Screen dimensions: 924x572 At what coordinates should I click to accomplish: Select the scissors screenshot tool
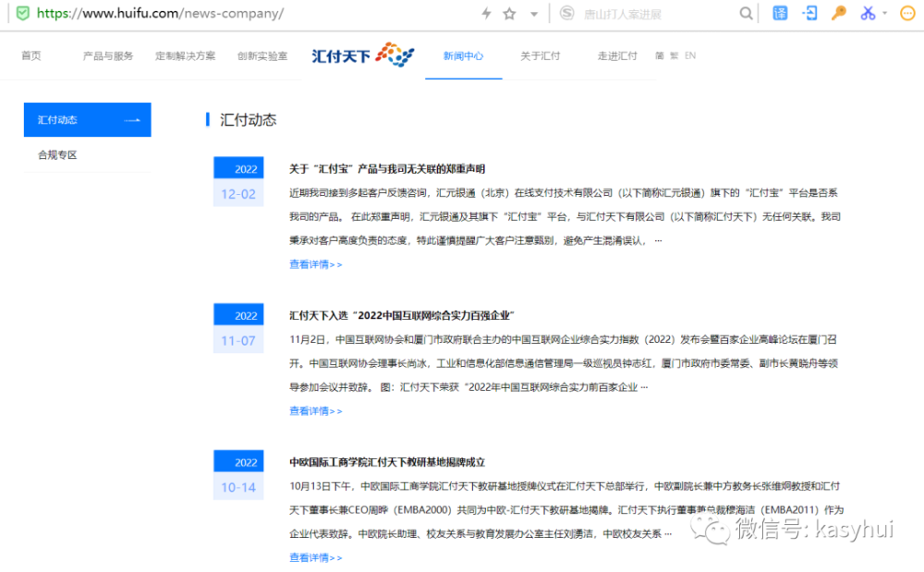(868, 13)
